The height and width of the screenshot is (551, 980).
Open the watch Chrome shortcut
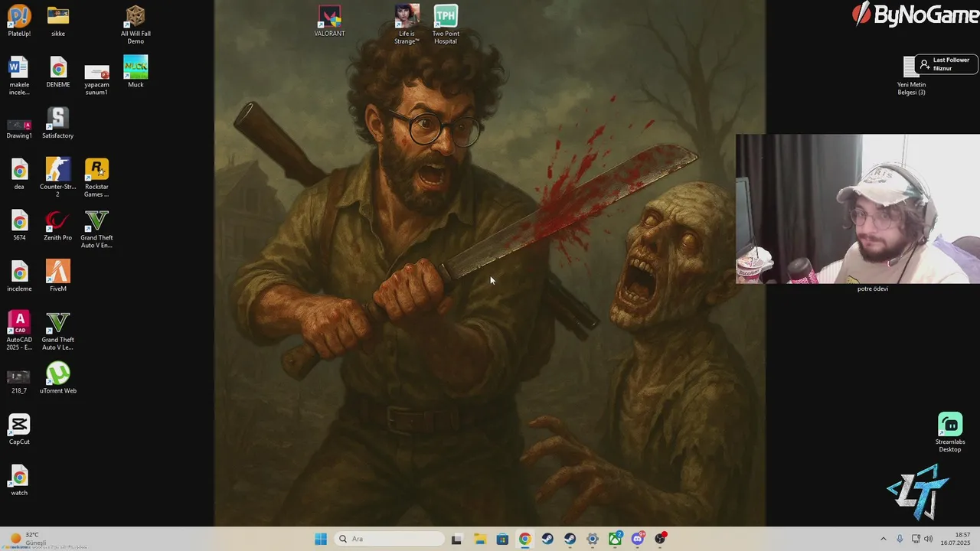pos(19,481)
